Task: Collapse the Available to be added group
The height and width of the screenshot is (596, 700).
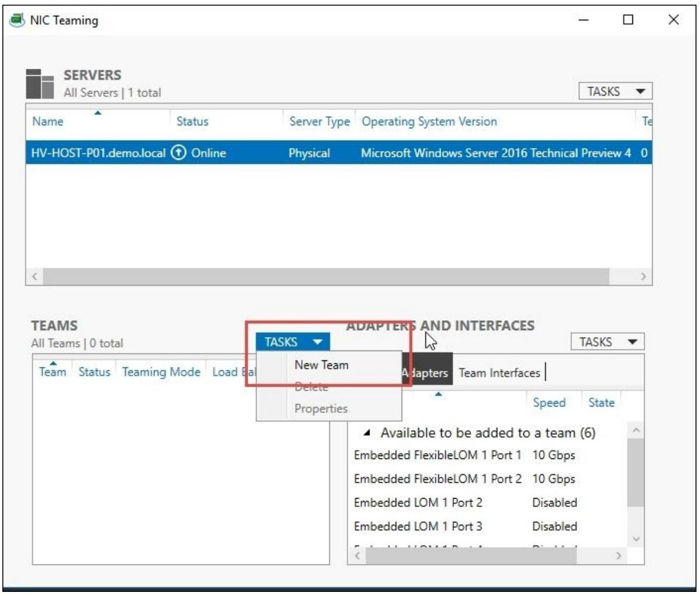Action: pyautogui.click(x=367, y=433)
